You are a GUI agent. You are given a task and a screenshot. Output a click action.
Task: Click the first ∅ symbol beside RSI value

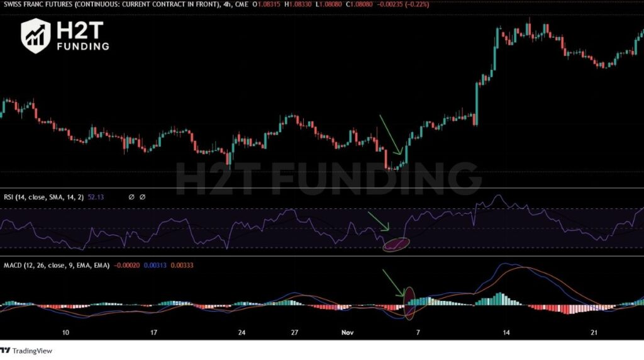pos(131,197)
